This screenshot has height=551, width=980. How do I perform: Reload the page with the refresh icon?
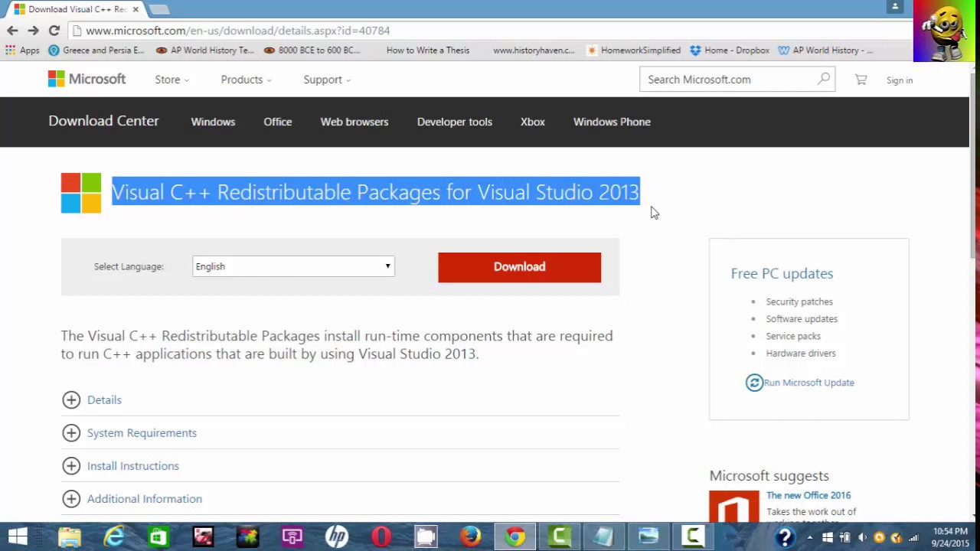point(54,31)
